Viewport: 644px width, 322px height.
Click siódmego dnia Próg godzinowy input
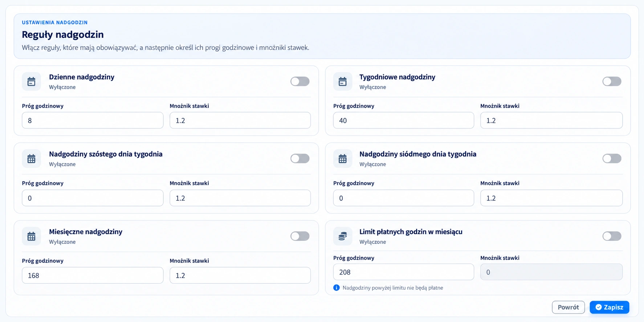[404, 198]
